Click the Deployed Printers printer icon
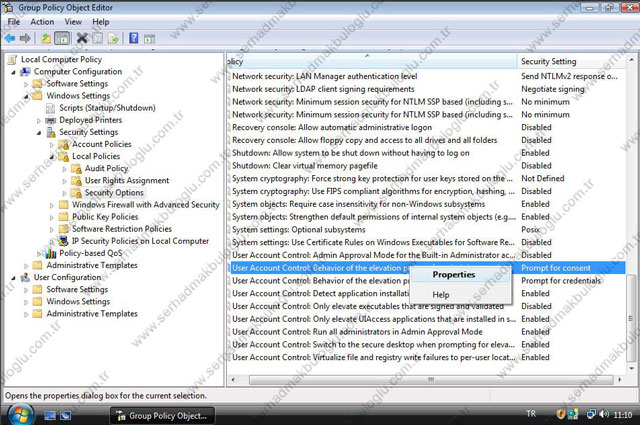 [x=51, y=120]
